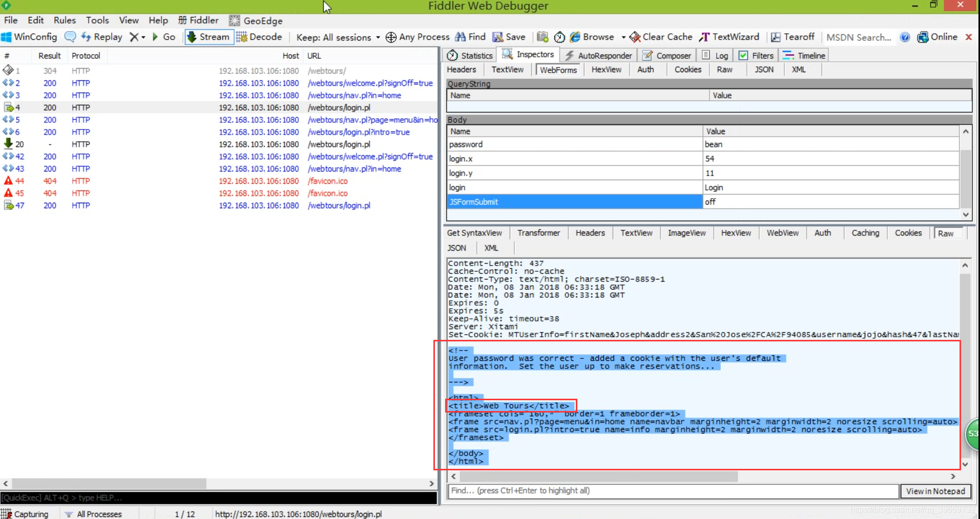Click the Browse button
This screenshot has width=980, height=519.
592,37
